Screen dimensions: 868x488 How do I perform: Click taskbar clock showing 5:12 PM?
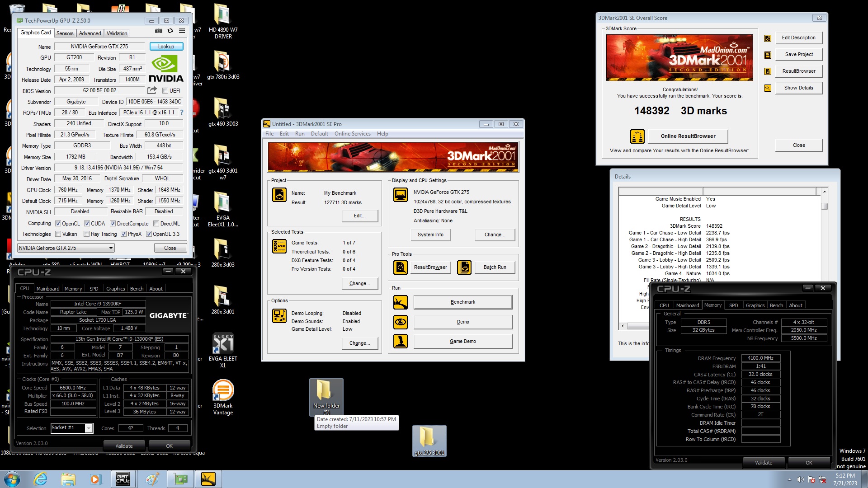[844, 479]
